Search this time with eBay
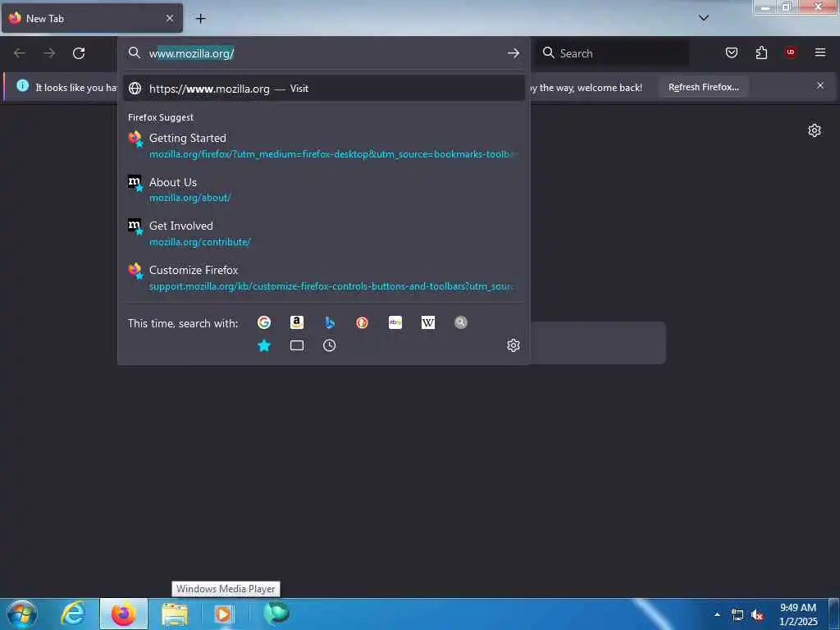This screenshot has width=840, height=630. 395,322
